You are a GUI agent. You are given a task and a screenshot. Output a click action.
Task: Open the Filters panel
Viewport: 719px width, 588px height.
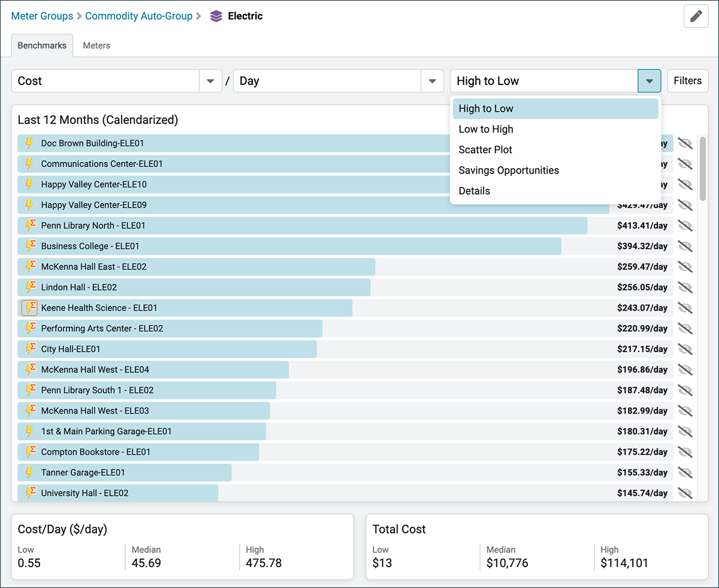[x=687, y=80]
